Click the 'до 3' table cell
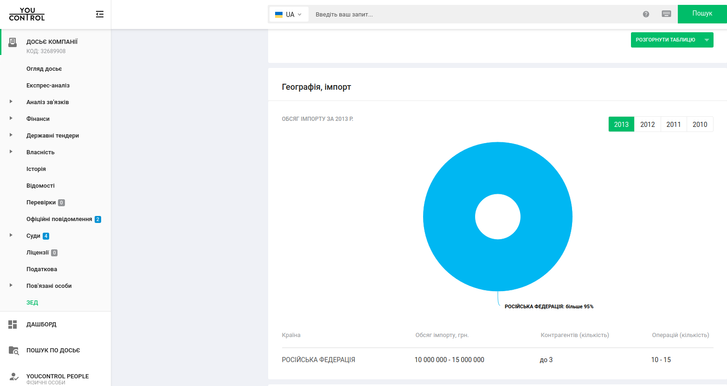Screen dimensions: 727x386 [546, 360]
